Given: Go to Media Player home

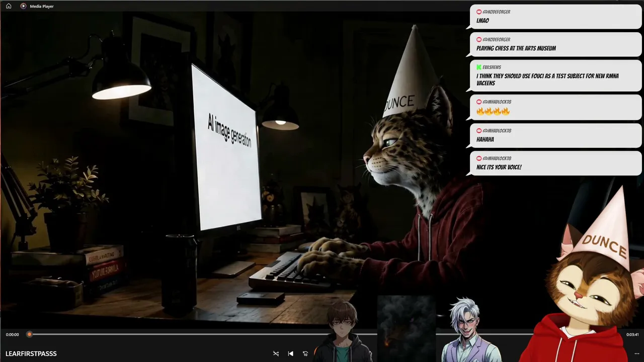Looking at the screenshot, I should 9,6.
